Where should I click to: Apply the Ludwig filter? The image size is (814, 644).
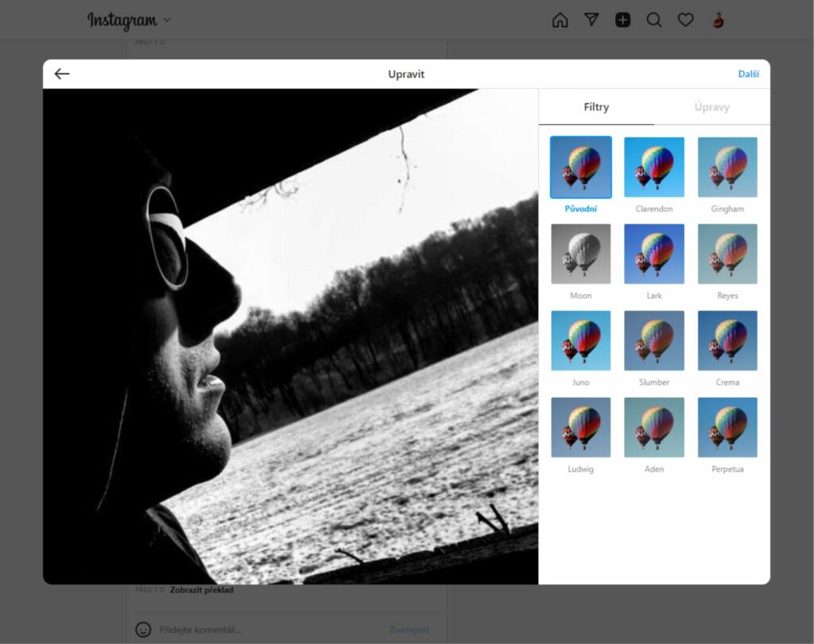coord(580,428)
